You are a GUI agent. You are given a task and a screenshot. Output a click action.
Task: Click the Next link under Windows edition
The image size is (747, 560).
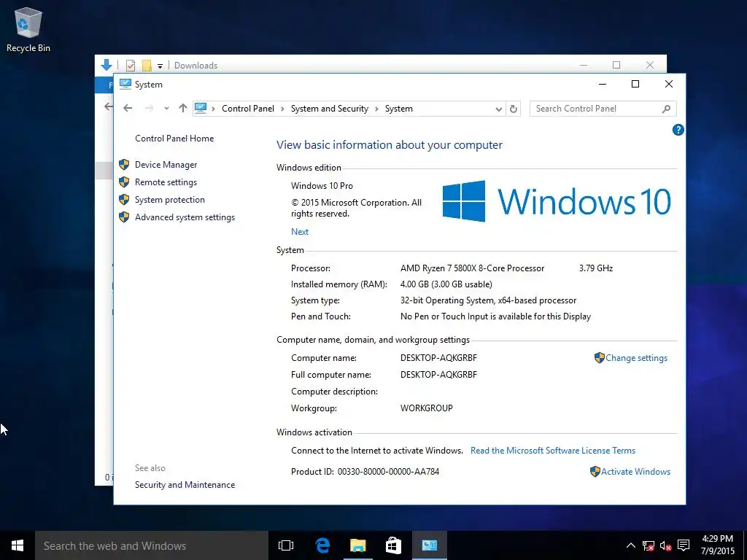point(300,232)
